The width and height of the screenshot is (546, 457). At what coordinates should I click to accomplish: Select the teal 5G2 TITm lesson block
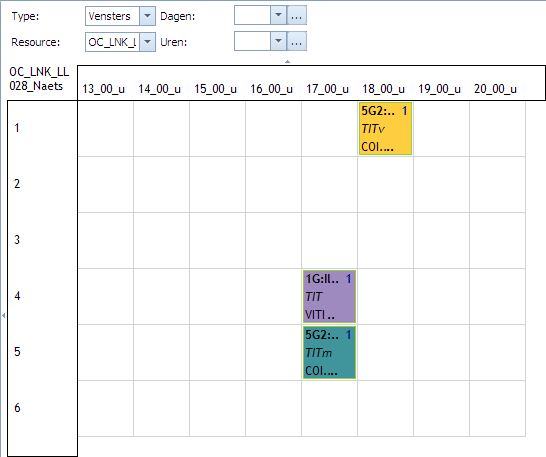(x=329, y=353)
